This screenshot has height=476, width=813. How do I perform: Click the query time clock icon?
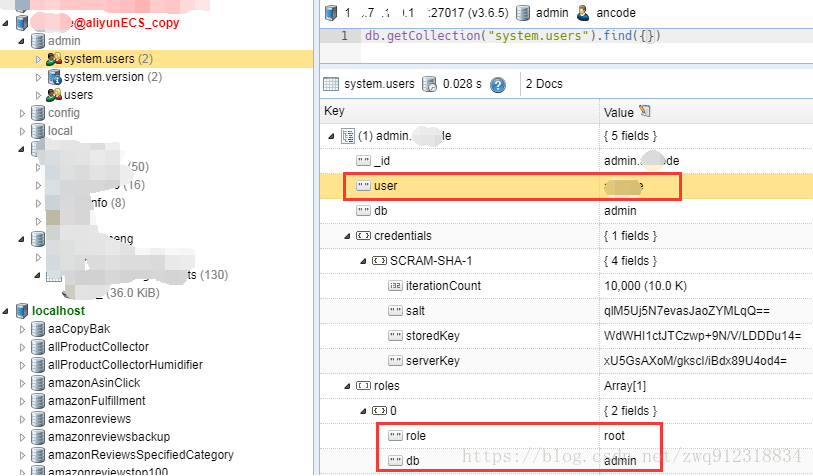429,85
